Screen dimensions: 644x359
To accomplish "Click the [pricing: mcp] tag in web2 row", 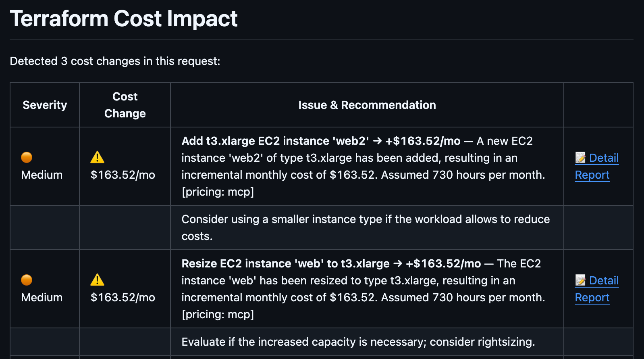I will click(x=218, y=192).
